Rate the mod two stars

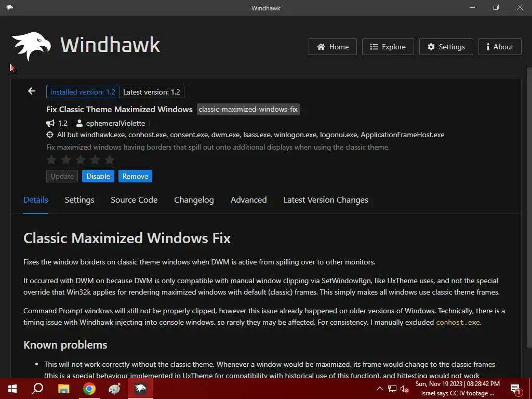click(66, 159)
